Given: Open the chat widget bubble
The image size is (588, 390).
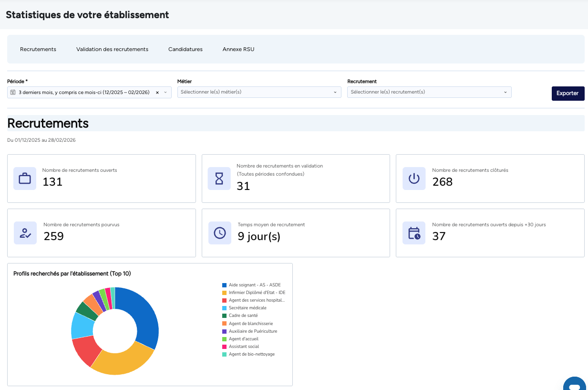Looking at the screenshot, I should [x=574, y=384].
